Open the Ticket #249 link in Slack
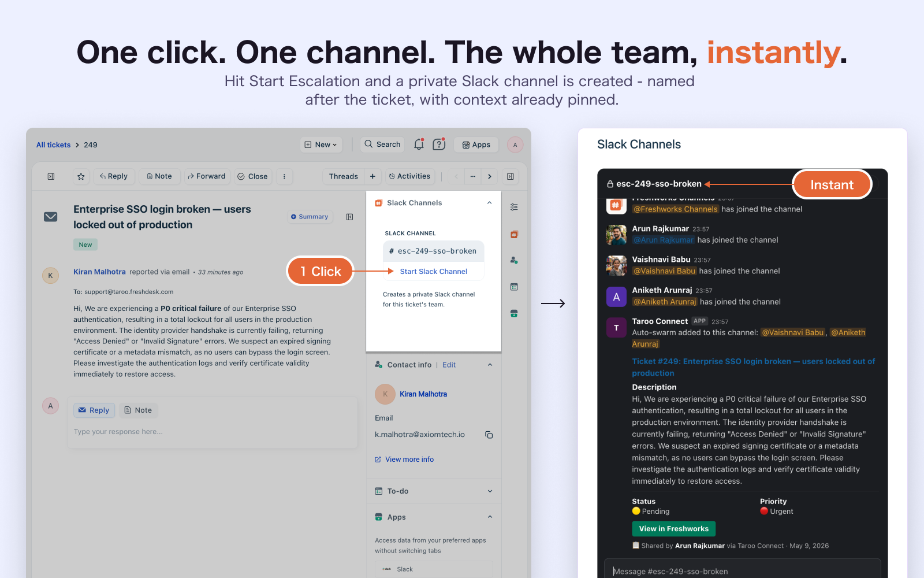The width and height of the screenshot is (924, 578). click(754, 367)
